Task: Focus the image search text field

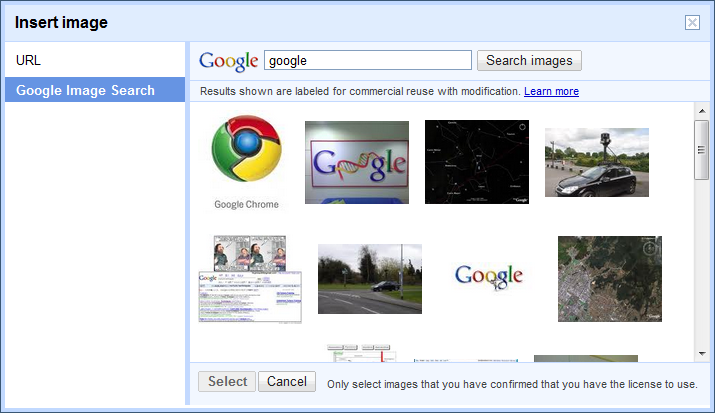Action: tap(368, 60)
